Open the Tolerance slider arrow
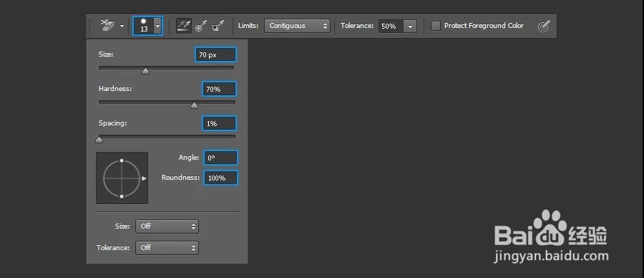 410,26
